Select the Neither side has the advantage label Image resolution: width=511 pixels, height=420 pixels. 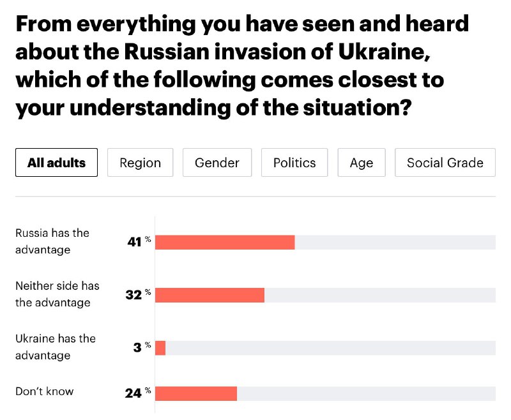tap(57, 294)
